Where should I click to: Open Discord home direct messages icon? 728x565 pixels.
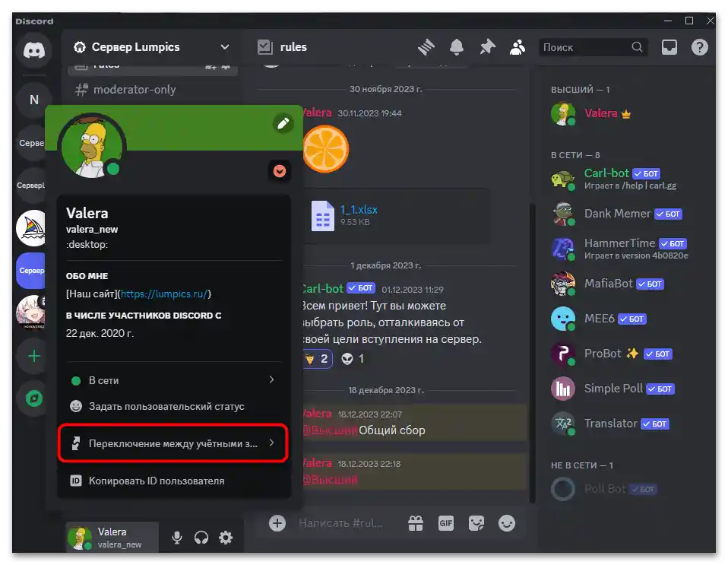pyautogui.click(x=34, y=49)
